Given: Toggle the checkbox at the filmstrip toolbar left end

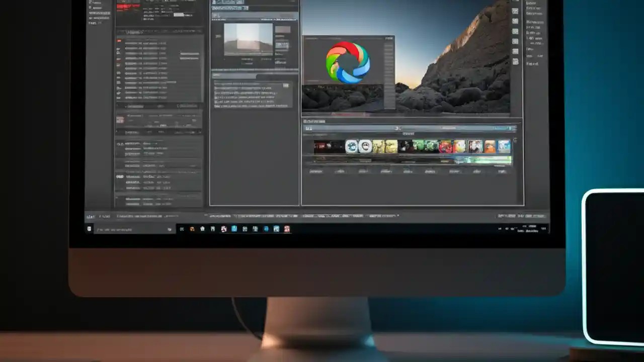Looking at the screenshot, I should pyautogui.click(x=308, y=128).
